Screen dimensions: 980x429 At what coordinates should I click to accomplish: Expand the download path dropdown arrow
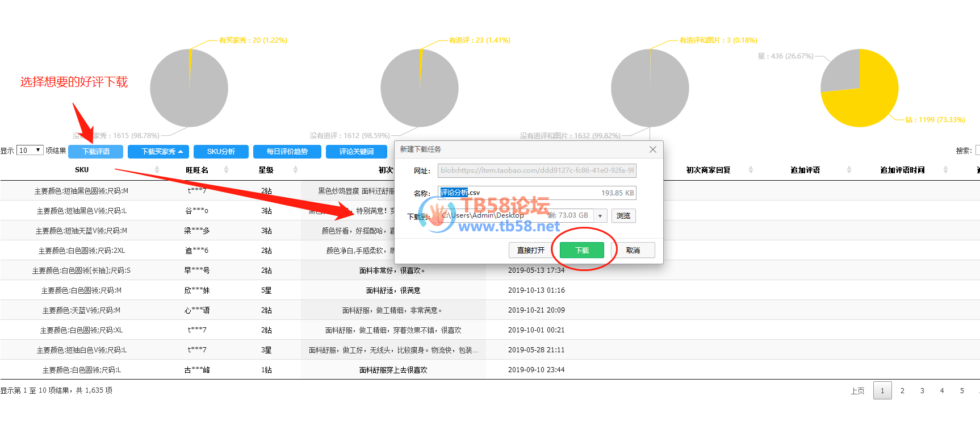600,216
